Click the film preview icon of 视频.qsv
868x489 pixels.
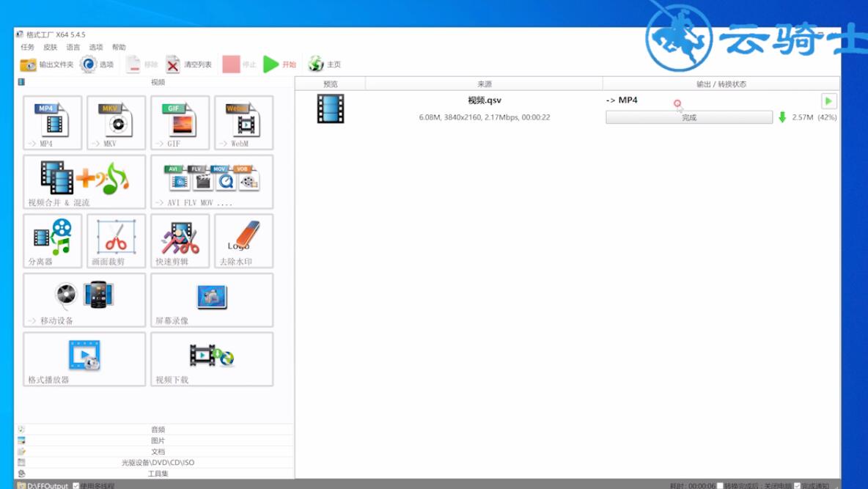click(331, 109)
